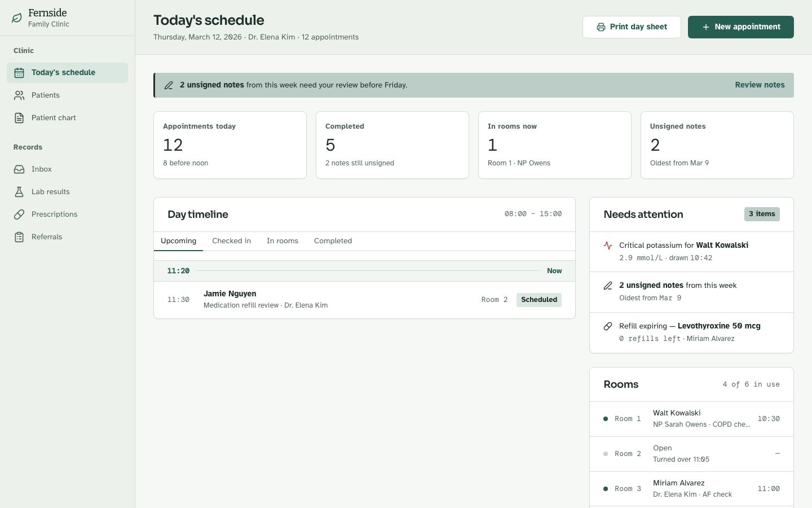812x508 pixels.
Task: Click the New appointment button
Action: (x=741, y=27)
